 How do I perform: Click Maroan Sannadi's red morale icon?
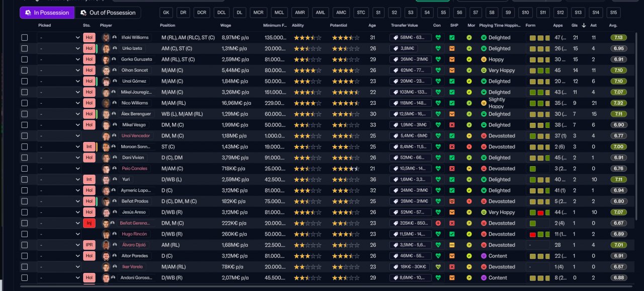[469, 147]
